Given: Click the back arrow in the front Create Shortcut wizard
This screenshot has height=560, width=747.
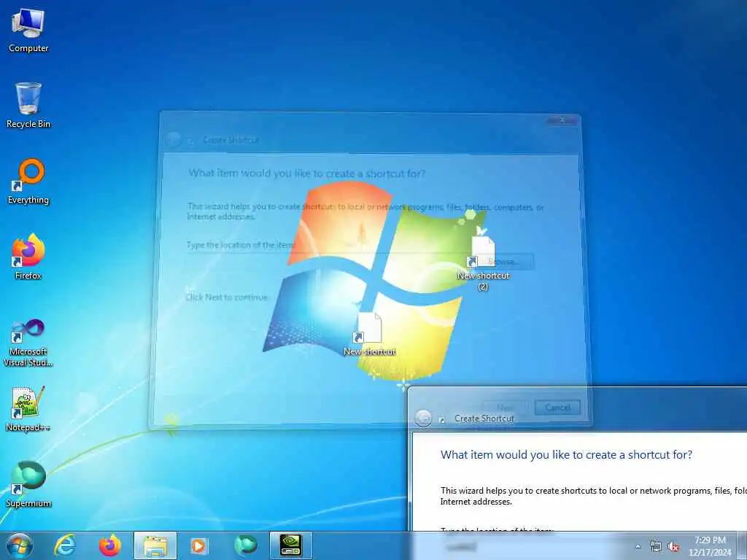Looking at the screenshot, I should coord(423,418).
